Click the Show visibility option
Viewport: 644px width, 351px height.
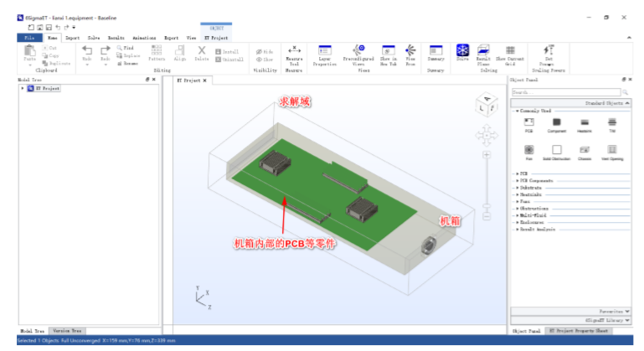[265, 59]
